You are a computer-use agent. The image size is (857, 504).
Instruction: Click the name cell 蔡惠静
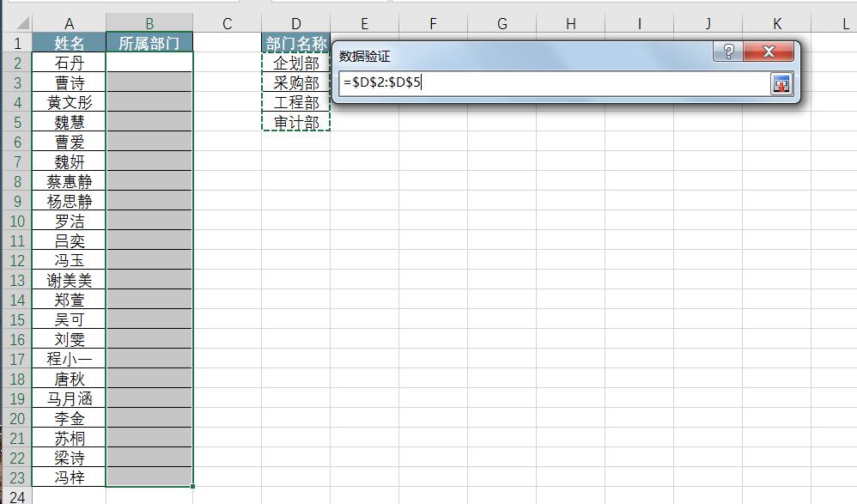point(69,181)
